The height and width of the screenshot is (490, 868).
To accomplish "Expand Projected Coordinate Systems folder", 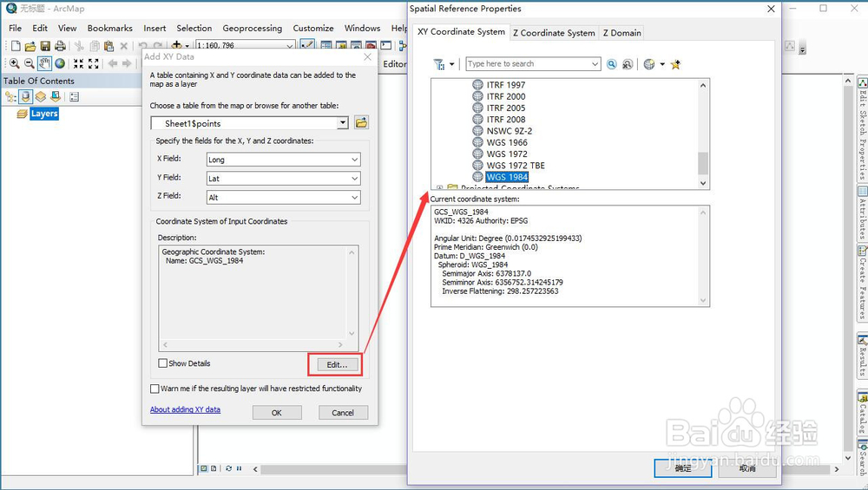I will click(x=439, y=188).
